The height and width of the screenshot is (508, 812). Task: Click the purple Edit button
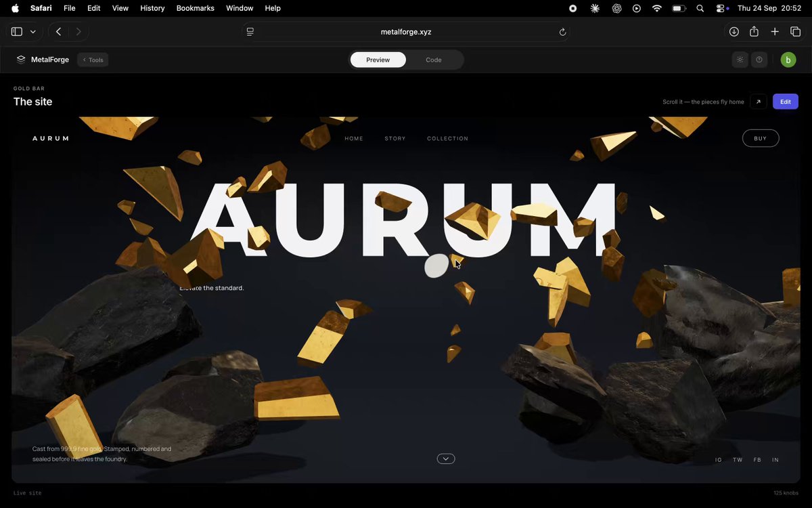(786, 102)
